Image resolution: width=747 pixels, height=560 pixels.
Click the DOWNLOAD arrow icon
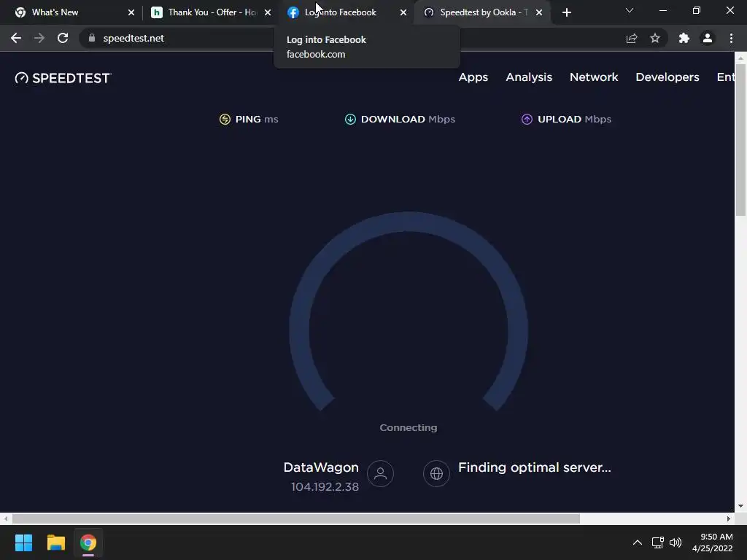click(350, 119)
